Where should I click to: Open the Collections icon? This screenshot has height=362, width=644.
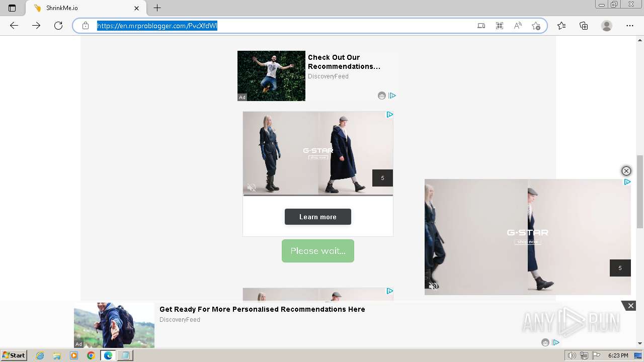coord(584,26)
